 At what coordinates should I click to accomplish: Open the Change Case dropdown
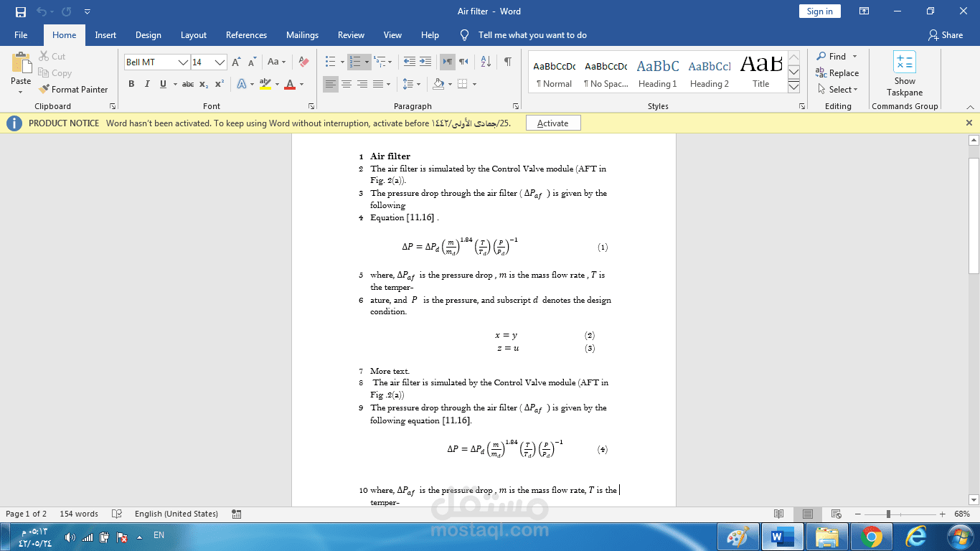pos(276,62)
